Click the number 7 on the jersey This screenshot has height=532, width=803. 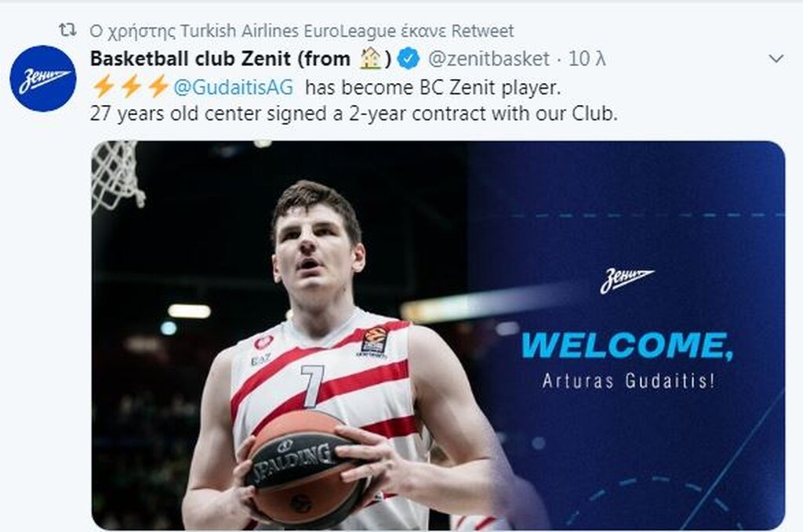coord(313,385)
